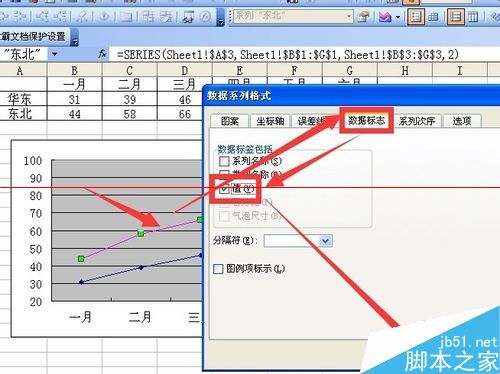Select the By Row chart icon
The width and height of the screenshot is (500, 374).
click(455, 16)
